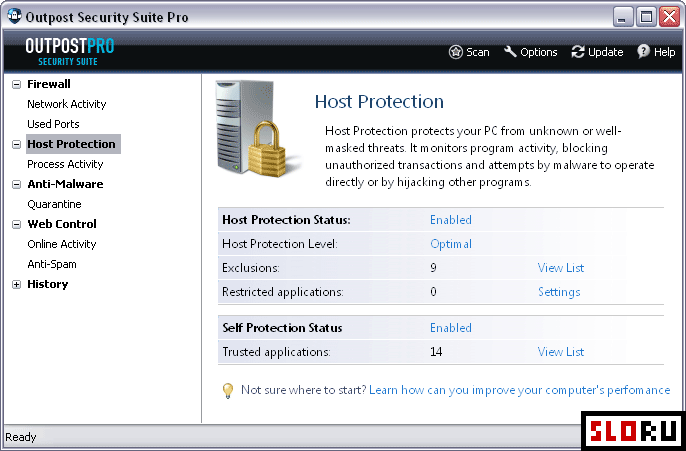Click the Not sure where to start text
Image resolution: width=686 pixels, height=451 pixels.
point(303,390)
